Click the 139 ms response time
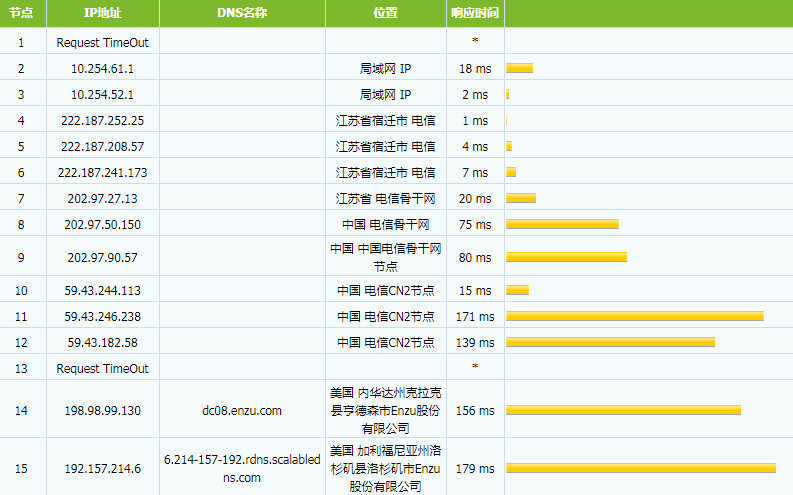Screen dimensions: 793x495 coord(475,343)
